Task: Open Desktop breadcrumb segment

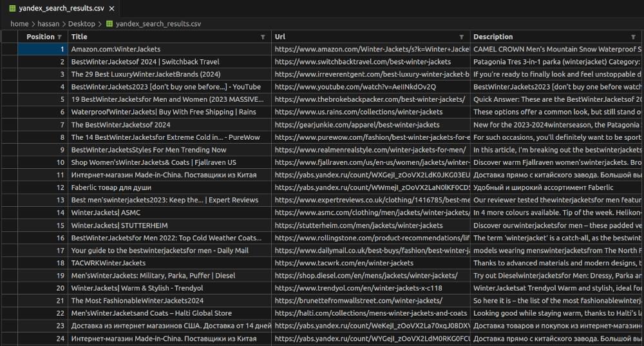Action: (x=81, y=24)
